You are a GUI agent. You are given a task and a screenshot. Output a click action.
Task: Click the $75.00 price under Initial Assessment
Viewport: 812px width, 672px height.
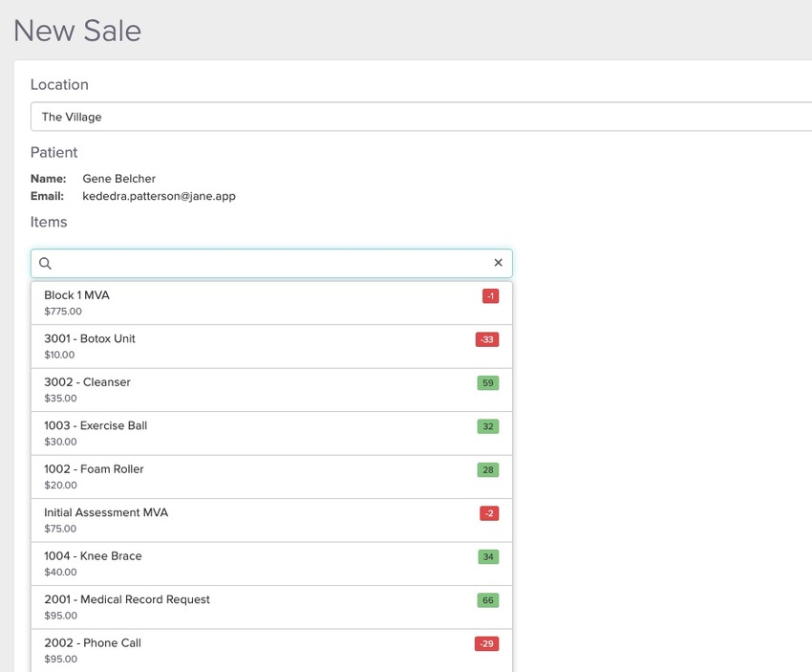click(60, 529)
